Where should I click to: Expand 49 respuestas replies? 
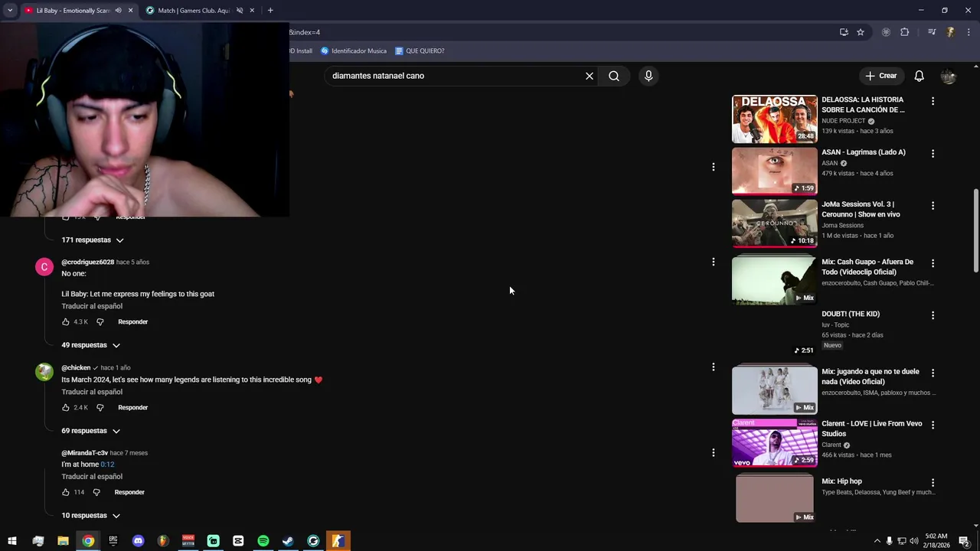click(91, 345)
